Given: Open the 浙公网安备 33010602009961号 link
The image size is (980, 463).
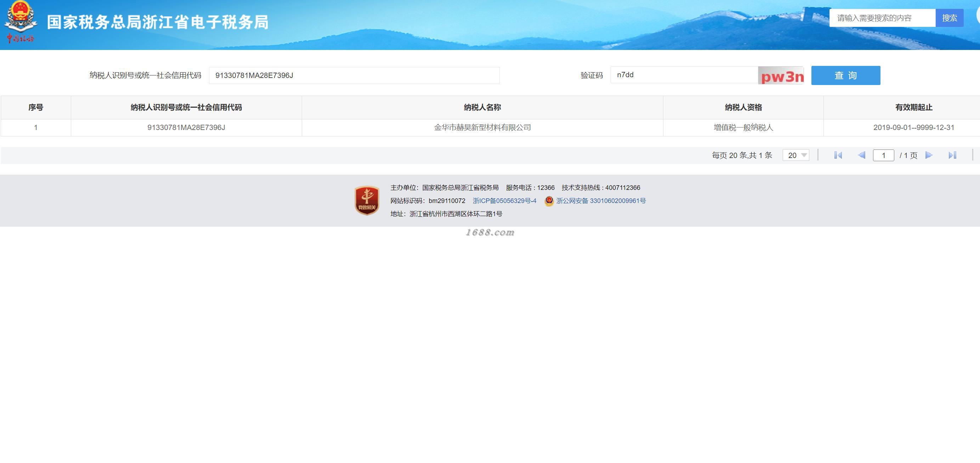Looking at the screenshot, I should point(601,201).
